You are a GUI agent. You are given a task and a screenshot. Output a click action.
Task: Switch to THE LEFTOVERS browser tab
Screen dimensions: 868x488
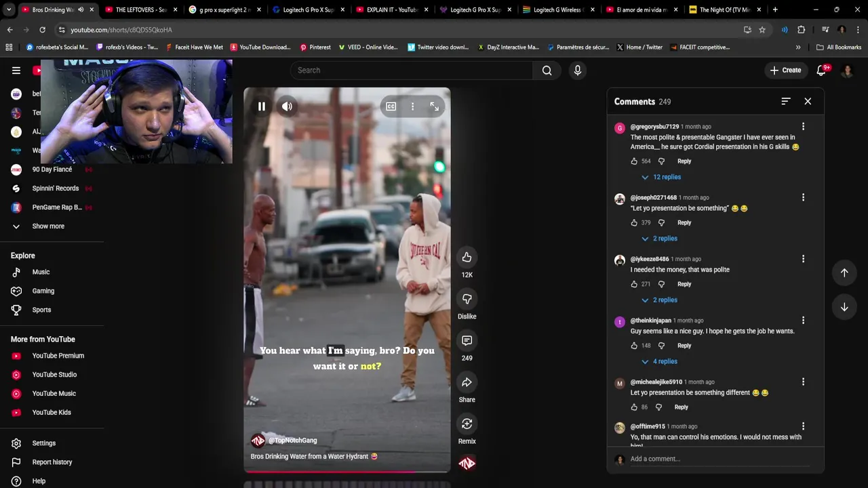pos(142,9)
